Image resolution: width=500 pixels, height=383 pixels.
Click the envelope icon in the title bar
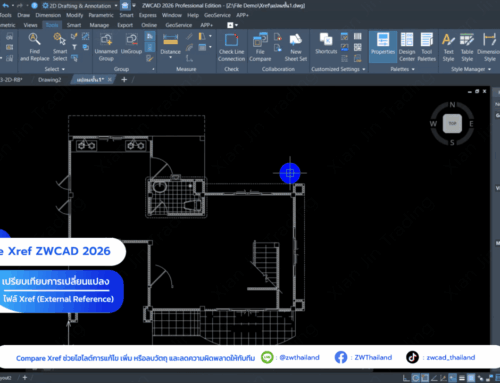pyautogui.click(x=125, y=6)
